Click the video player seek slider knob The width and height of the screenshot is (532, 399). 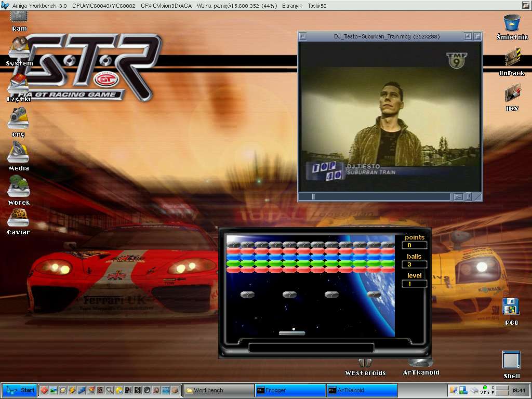[x=313, y=197]
